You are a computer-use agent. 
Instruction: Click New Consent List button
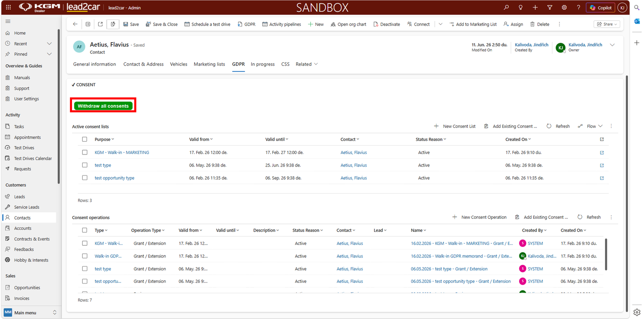pyautogui.click(x=454, y=126)
